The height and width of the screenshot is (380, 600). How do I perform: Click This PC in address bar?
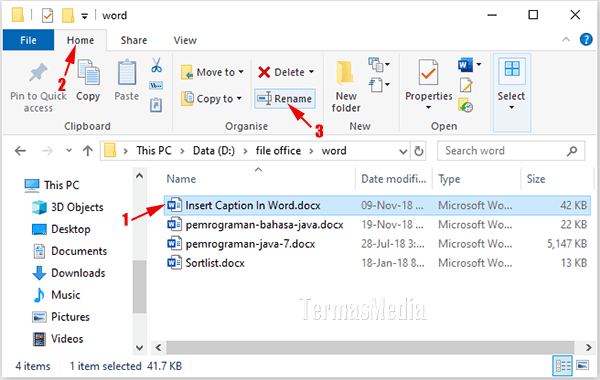tap(154, 151)
